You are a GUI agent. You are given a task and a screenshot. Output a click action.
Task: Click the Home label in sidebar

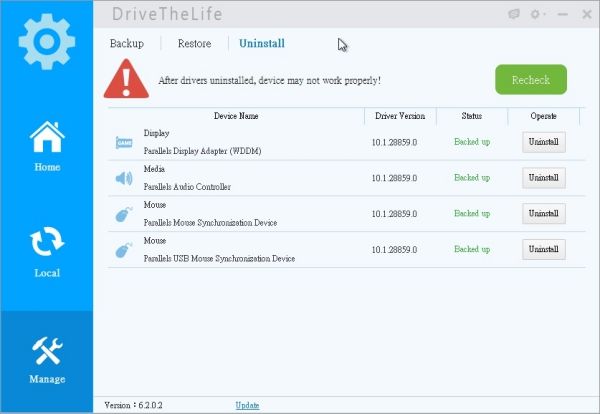(x=47, y=167)
